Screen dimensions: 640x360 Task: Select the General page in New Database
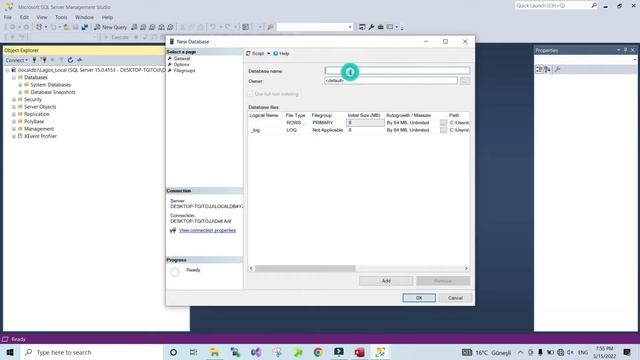182,58
